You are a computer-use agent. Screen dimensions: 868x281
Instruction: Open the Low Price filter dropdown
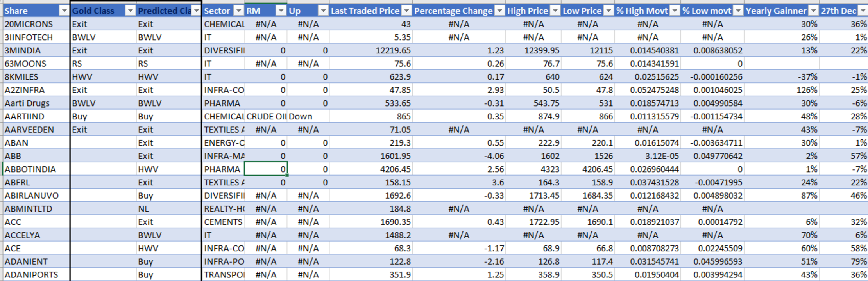click(x=608, y=11)
